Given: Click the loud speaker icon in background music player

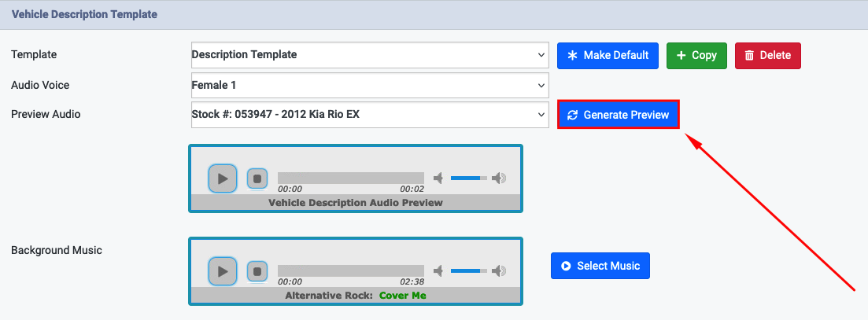Looking at the screenshot, I should click(x=500, y=270).
